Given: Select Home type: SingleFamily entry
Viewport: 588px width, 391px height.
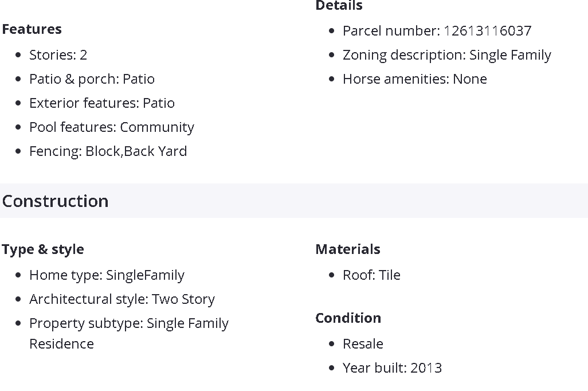Looking at the screenshot, I should [x=107, y=275].
